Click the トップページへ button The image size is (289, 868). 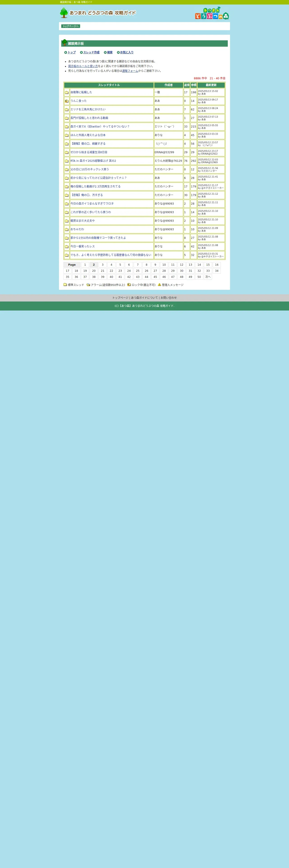click(x=71, y=26)
